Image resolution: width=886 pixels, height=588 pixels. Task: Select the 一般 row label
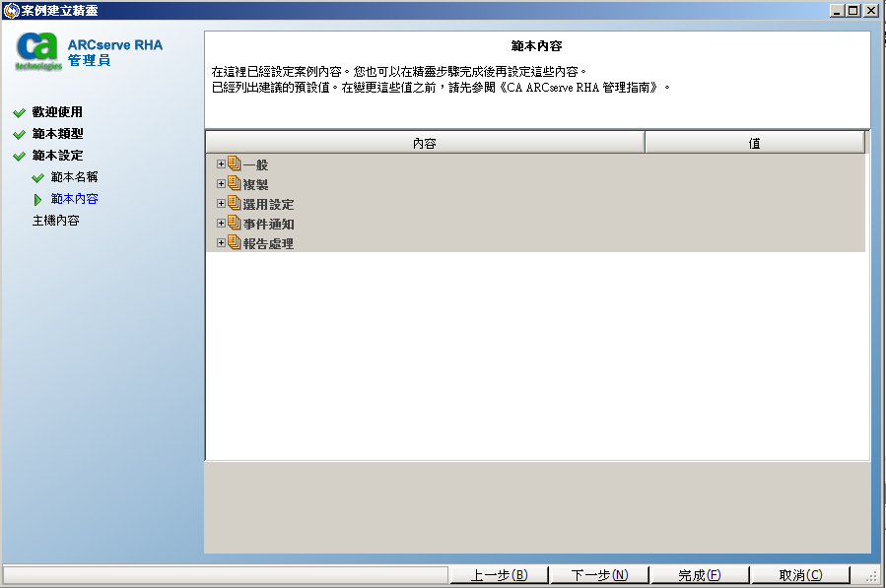click(255, 164)
